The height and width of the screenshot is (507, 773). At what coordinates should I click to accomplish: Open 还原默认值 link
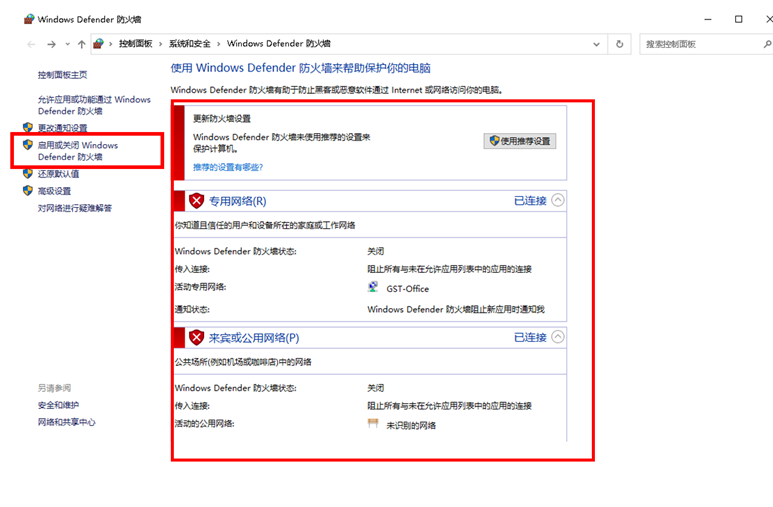tap(58, 174)
